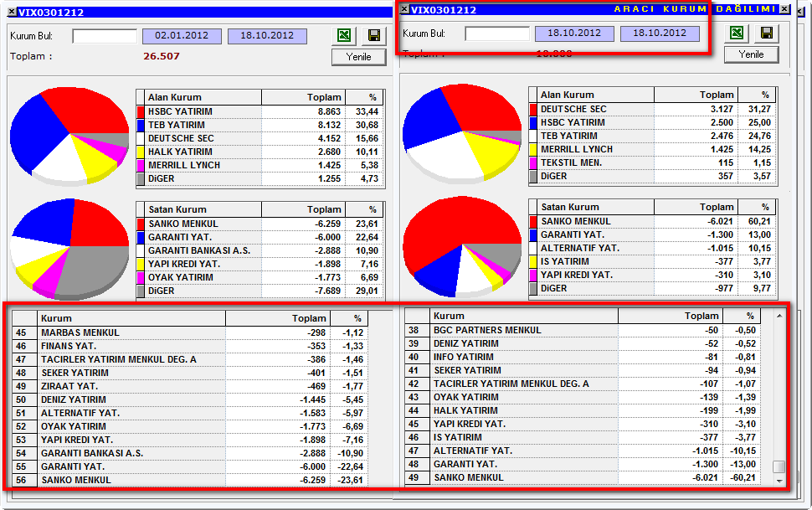The image size is (812, 510).
Task: Select row 56 SANKO MENKUL in left list
Action: coord(190,481)
